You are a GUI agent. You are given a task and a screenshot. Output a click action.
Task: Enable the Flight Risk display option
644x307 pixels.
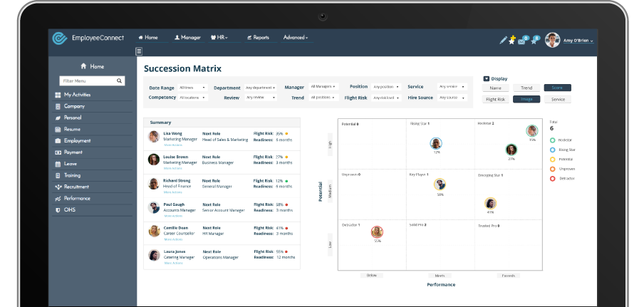click(x=495, y=100)
